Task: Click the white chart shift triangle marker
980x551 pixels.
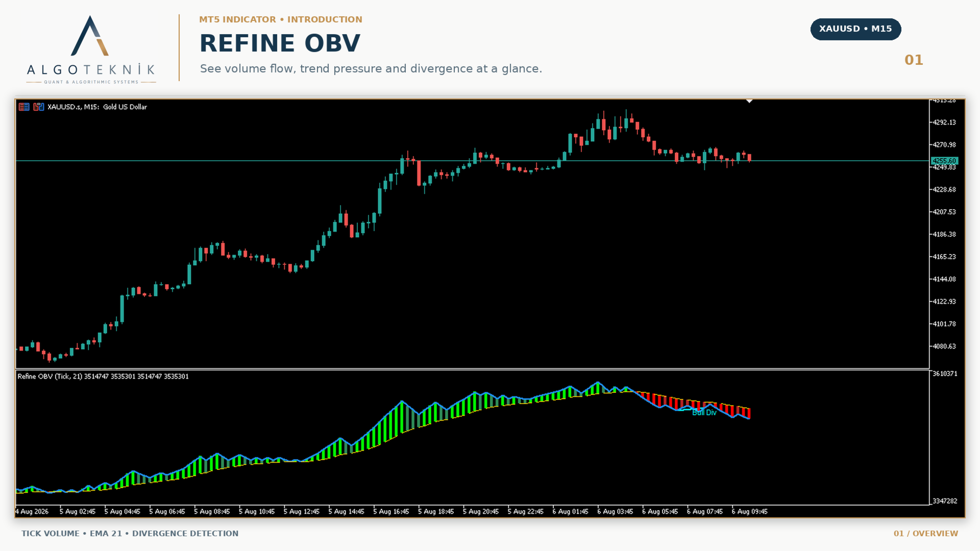Action: [x=749, y=101]
